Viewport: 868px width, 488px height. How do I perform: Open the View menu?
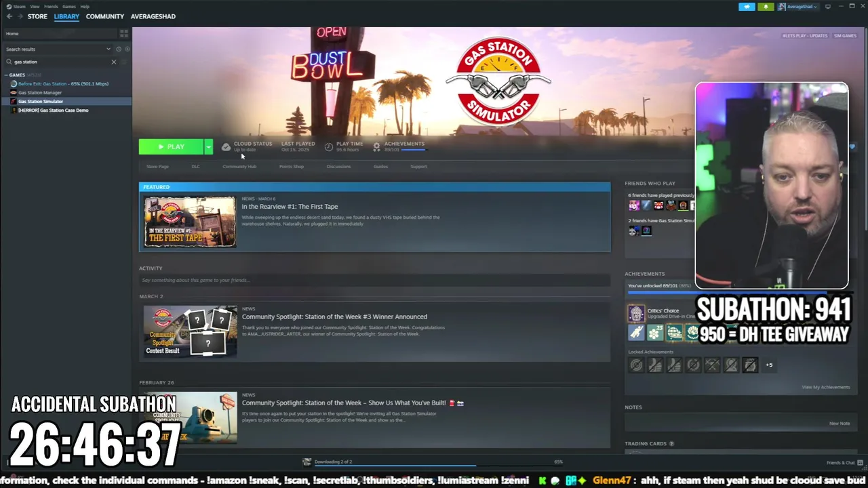coord(35,6)
